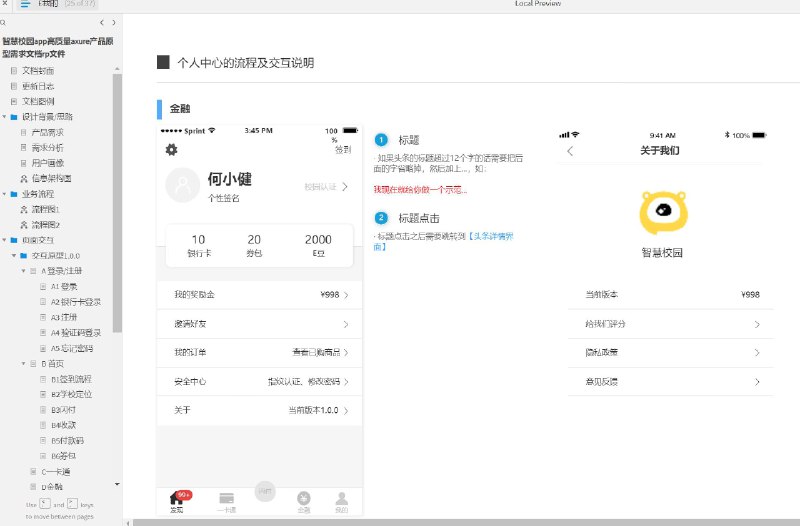Open A2 银行卡登录 page
Viewport: 800px width, 526px height.
click(x=76, y=302)
